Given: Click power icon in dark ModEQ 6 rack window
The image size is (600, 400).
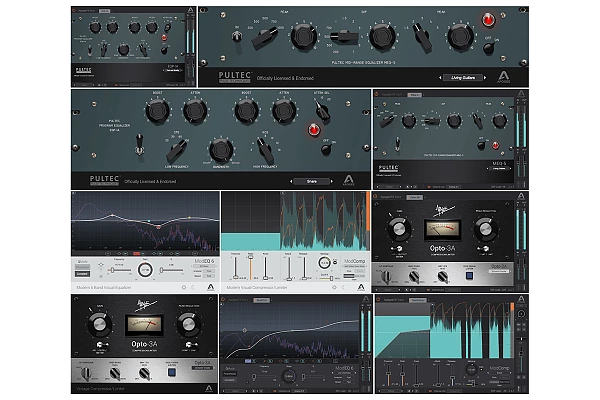Looking at the screenshot, I should (223, 300).
